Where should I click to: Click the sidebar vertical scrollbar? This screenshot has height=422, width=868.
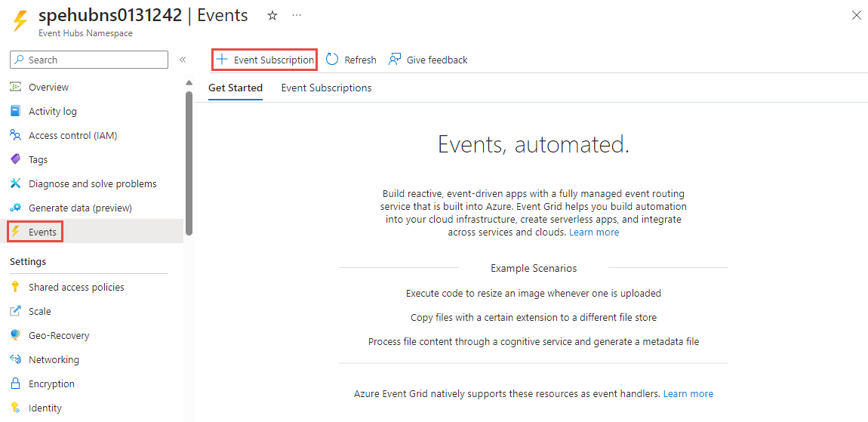click(189, 162)
